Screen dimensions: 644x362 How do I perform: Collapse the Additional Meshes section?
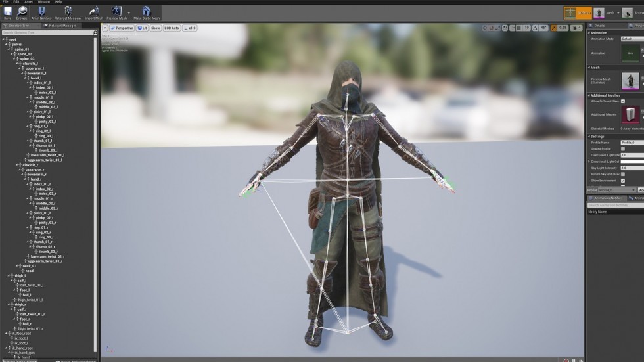point(589,95)
